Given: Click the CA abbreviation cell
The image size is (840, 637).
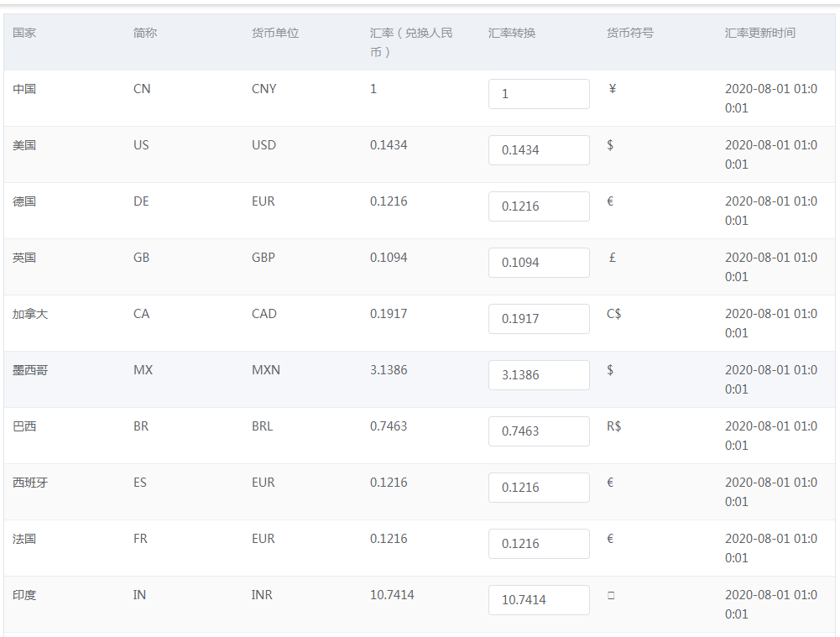Looking at the screenshot, I should coord(142,314).
